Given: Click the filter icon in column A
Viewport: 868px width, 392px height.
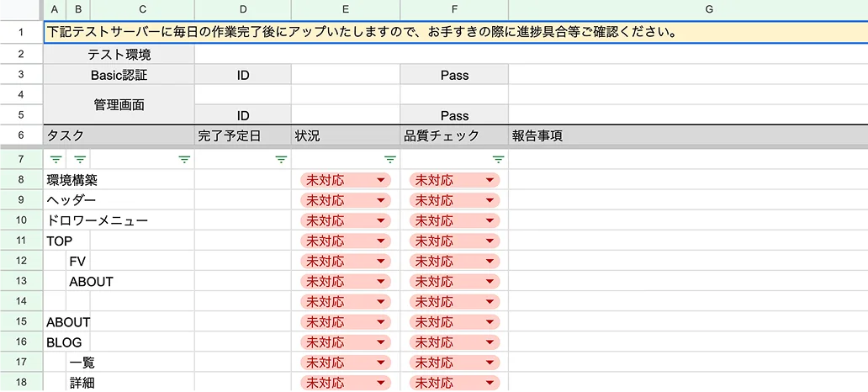Looking at the screenshot, I should coord(56,159).
